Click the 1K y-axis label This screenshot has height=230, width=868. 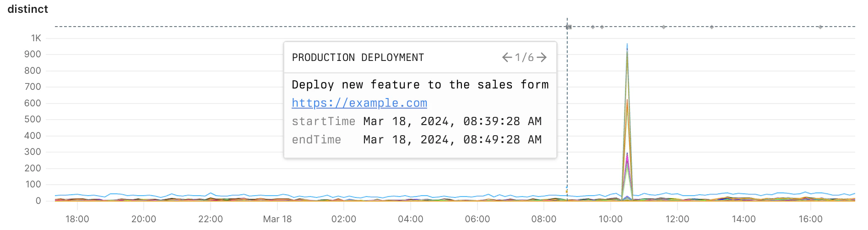(x=36, y=38)
